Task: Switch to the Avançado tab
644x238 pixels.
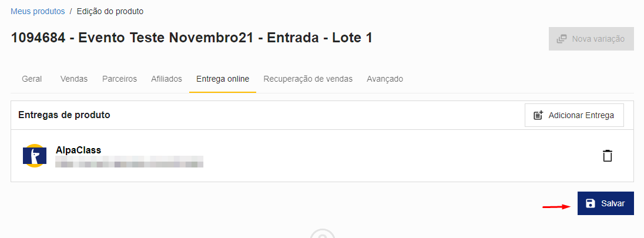Action: click(x=385, y=79)
